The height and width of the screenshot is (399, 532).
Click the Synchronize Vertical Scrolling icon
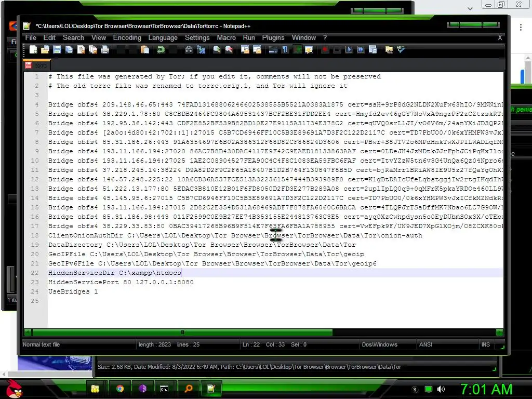(245, 49)
